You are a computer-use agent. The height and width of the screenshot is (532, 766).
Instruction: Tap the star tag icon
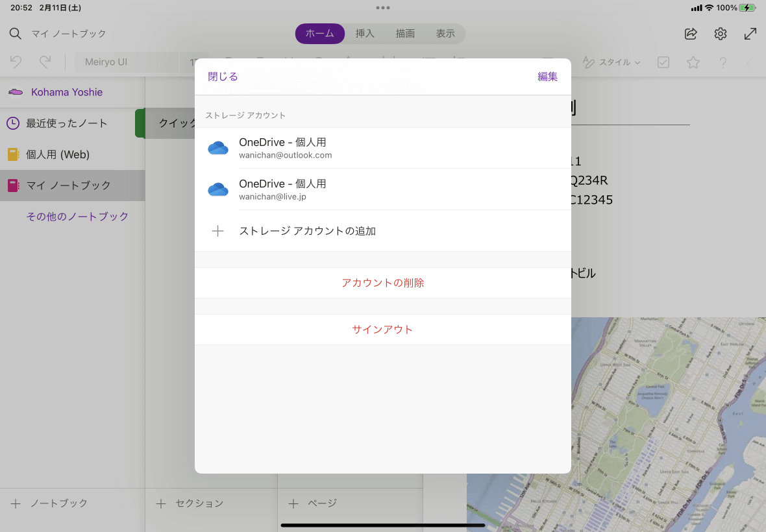pos(693,62)
